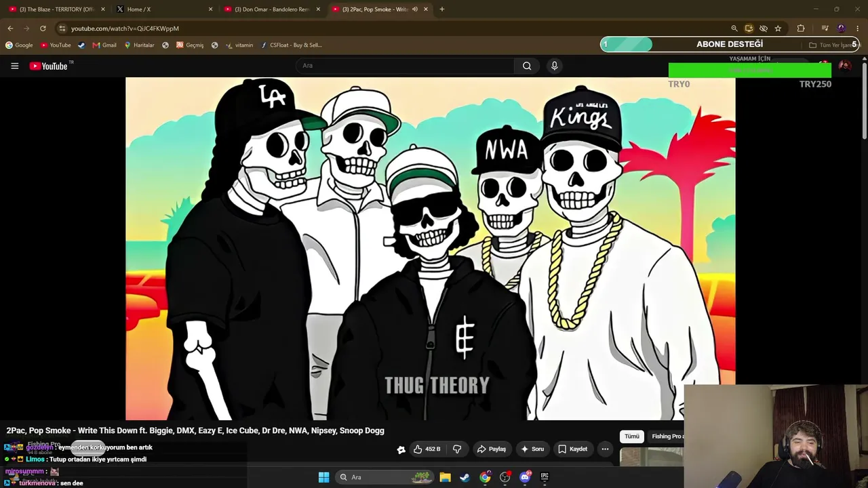Image resolution: width=868 pixels, height=488 pixels.
Task: Bookmark this page with the star
Action: point(778,28)
